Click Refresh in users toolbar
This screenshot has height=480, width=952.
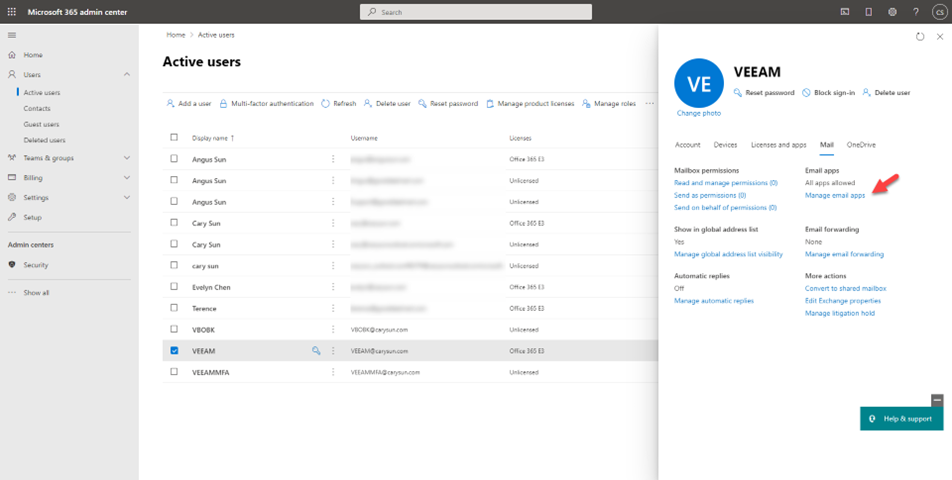pos(339,104)
